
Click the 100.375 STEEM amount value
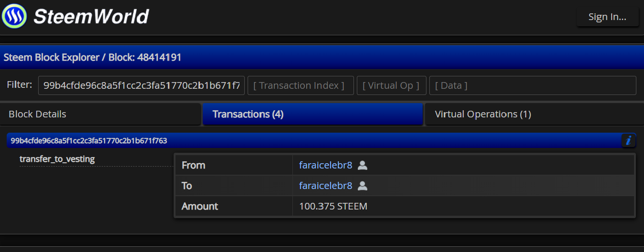tap(333, 206)
